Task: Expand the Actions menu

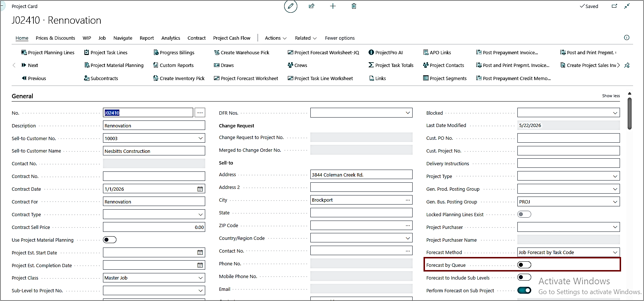Action: pyautogui.click(x=275, y=38)
